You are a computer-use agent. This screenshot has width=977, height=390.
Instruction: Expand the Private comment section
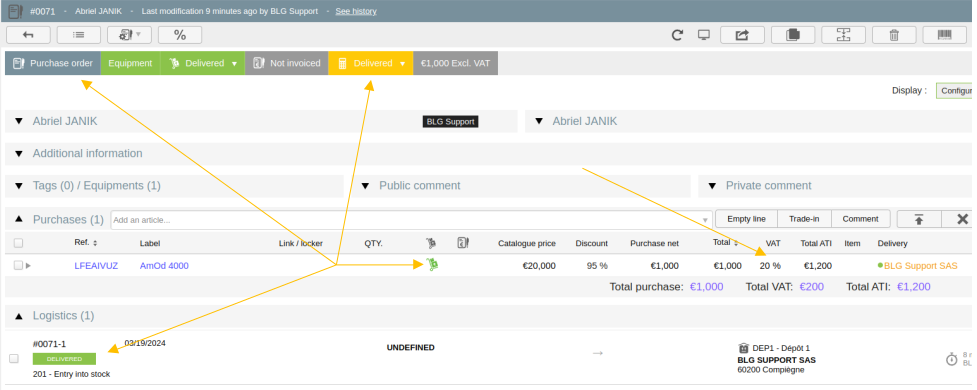pyautogui.click(x=712, y=186)
